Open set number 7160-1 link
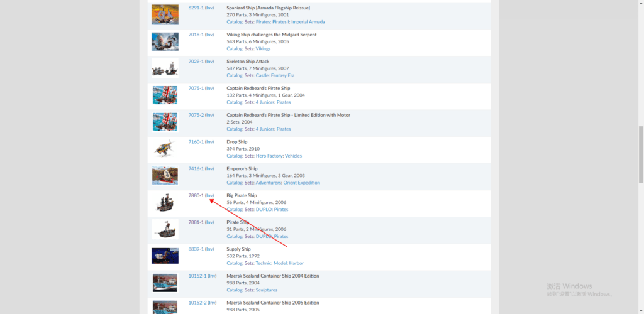 pos(196,142)
